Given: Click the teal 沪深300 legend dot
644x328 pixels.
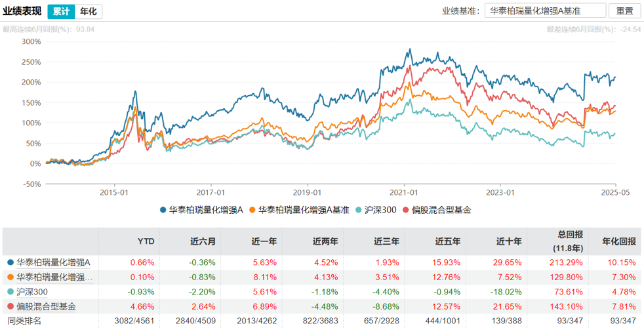Looking at the screenshot, I should [358, 211].
